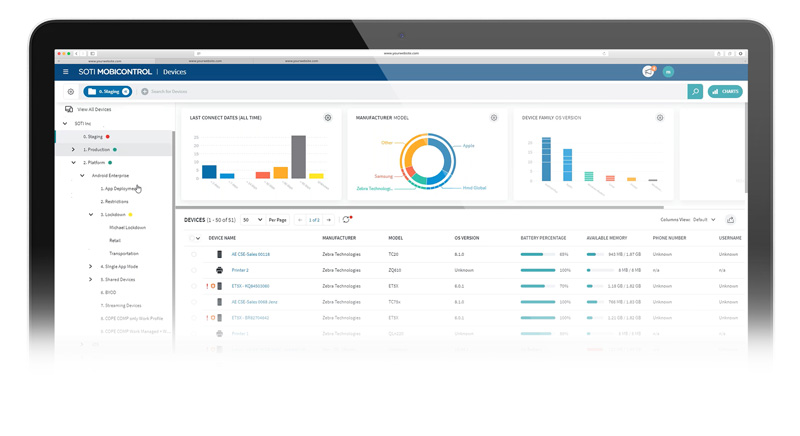Open the select-all dropdown arrow in header

point(198,238)
